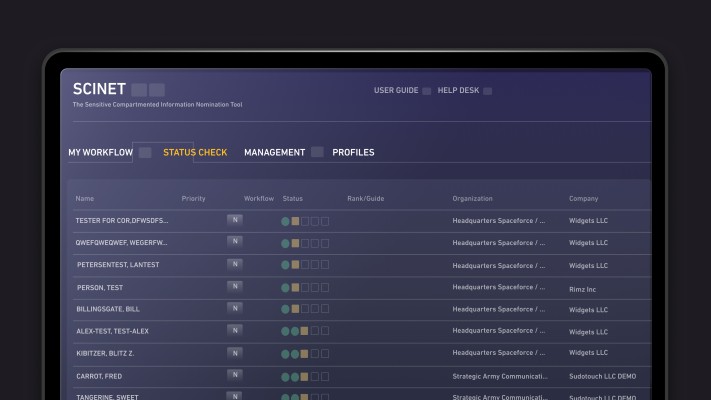Click the N badge for BILLINGSGATE, BILL
Screen dimensions: 711x400
(x=235, y=308)
